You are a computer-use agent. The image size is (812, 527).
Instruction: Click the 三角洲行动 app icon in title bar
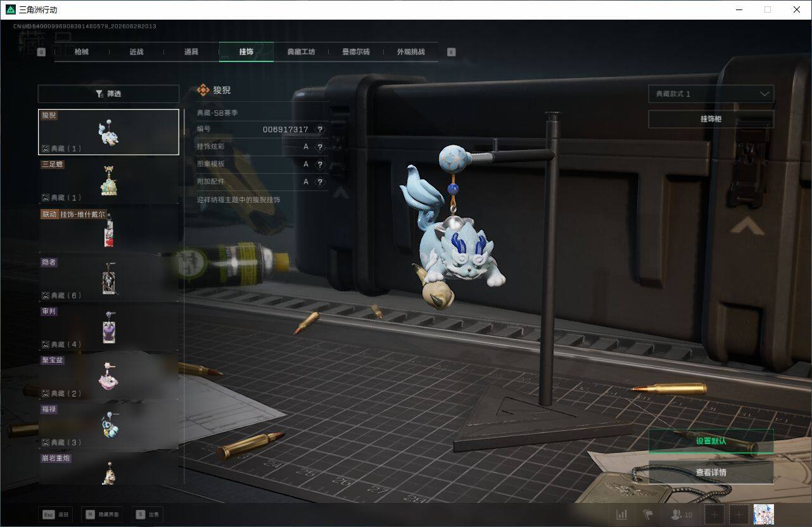pos(10,10)
